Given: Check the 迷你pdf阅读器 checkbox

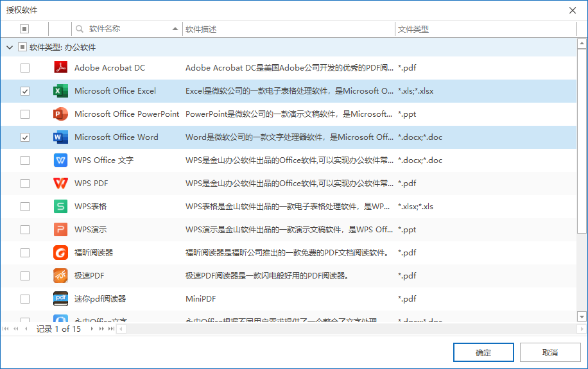Looking at the screenshot, I should pos(25,299).
